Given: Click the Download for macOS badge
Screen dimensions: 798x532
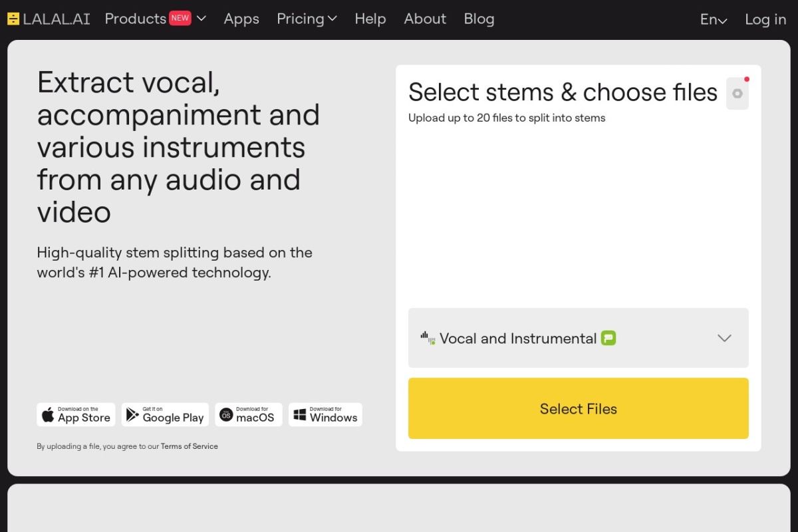Looking at the screenshot, I should coord(248,415).
